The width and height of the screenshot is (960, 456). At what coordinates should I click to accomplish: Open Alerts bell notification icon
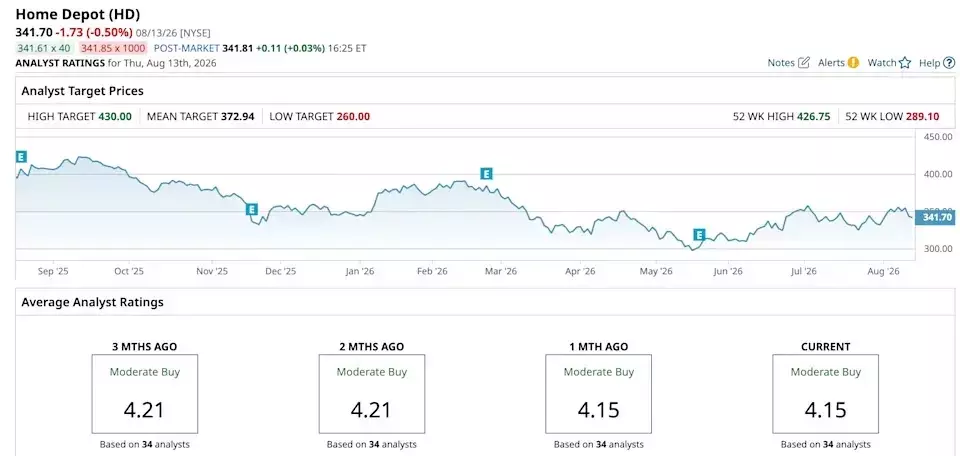point(853,62)
